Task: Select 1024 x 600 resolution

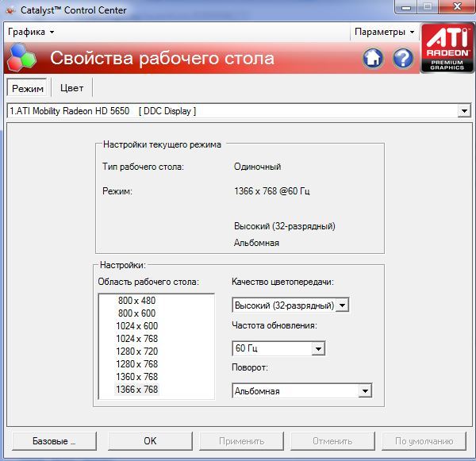Action: (x=136, y=326)
